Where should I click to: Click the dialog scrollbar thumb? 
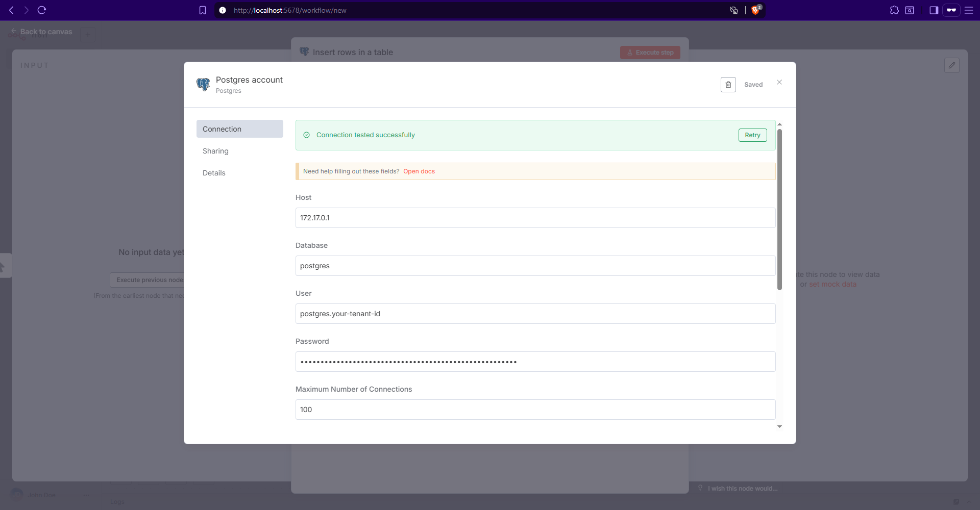coord(779,209)
